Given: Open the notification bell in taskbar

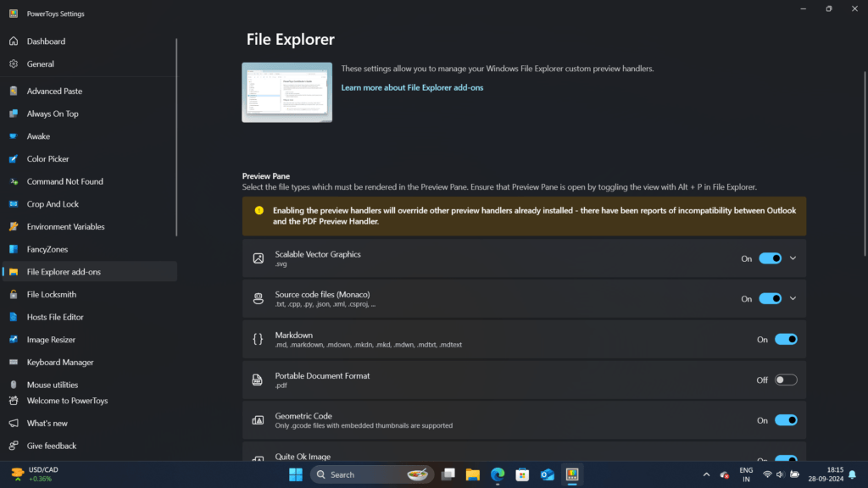Looking at the screenshot, I should click(x=853, y=474).
